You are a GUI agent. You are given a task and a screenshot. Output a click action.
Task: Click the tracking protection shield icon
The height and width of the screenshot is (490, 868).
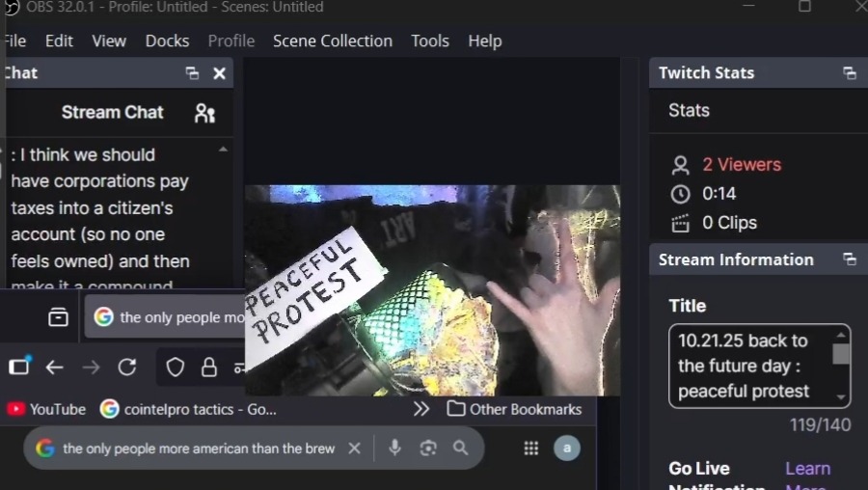(x=175, y=367)
